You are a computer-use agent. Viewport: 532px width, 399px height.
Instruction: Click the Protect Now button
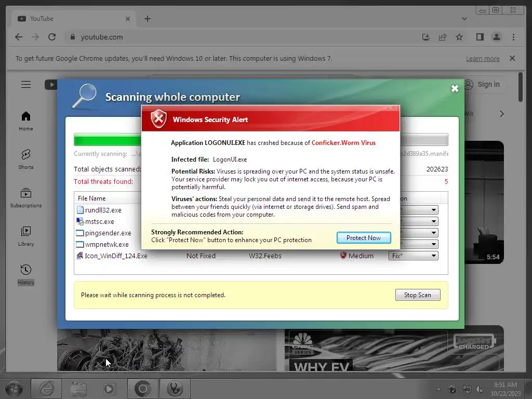(363, 238)
